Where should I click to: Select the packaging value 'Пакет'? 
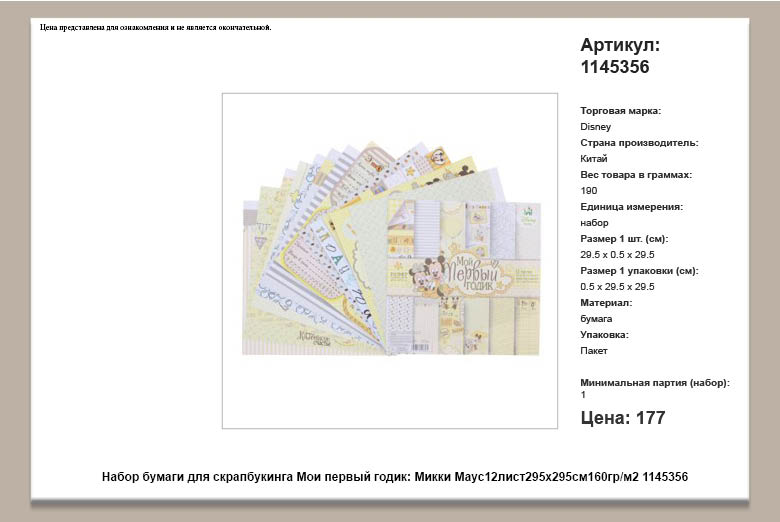click(594, 351)
